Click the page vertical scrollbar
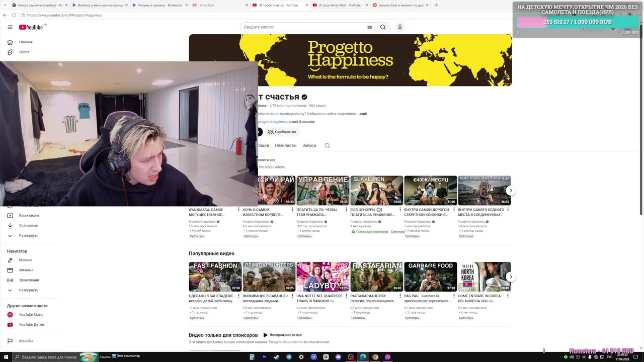This screenshot has width=644, height=362. (x=641, y=121)
